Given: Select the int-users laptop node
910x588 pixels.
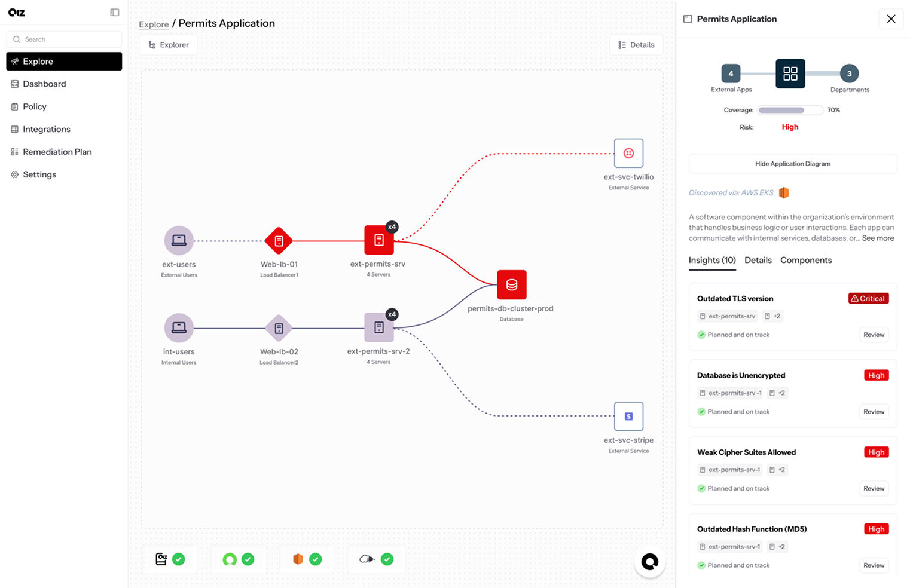Looking at the screenshot, I should coord(179,328).
